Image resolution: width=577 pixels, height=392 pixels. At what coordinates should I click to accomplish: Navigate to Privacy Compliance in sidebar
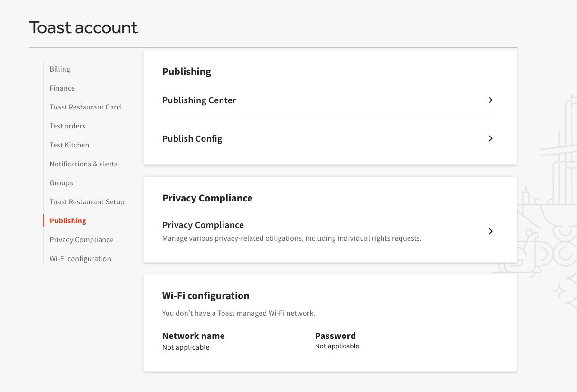coord(81,239)
